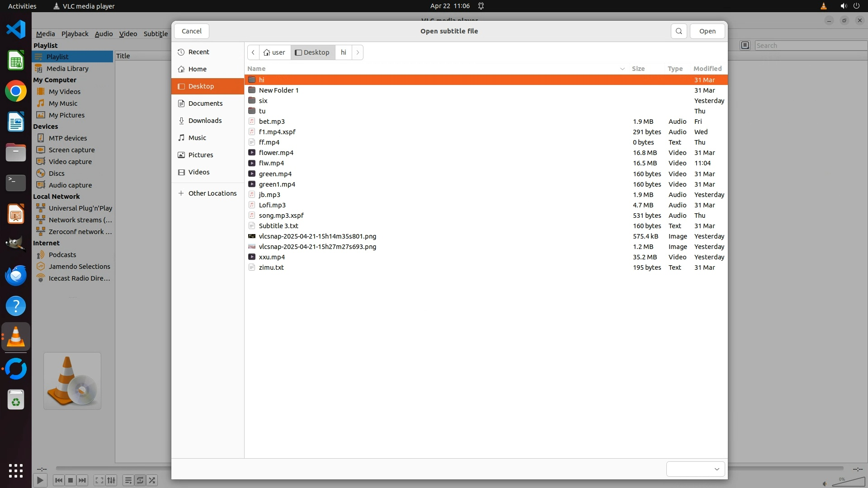Viewport: 868px width, 488px height.
Task: Open the Audio menu in VLC
Action: click(x=104, y=34)
